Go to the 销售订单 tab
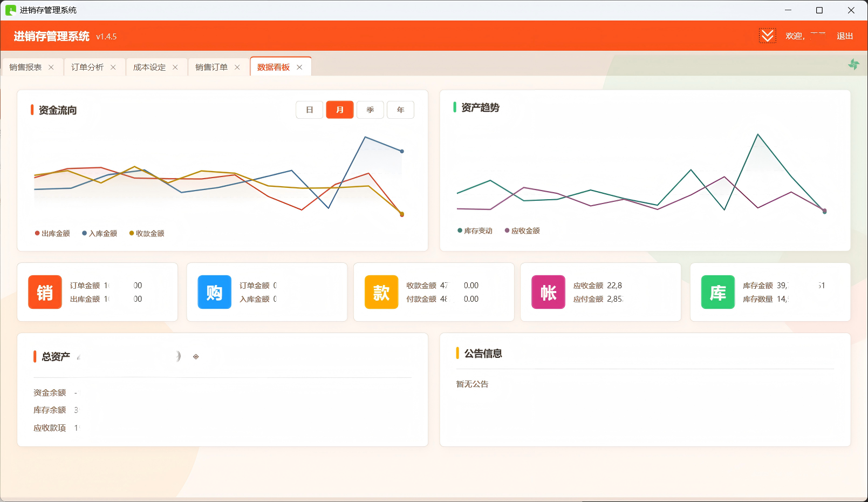 (x=211, y=67)
